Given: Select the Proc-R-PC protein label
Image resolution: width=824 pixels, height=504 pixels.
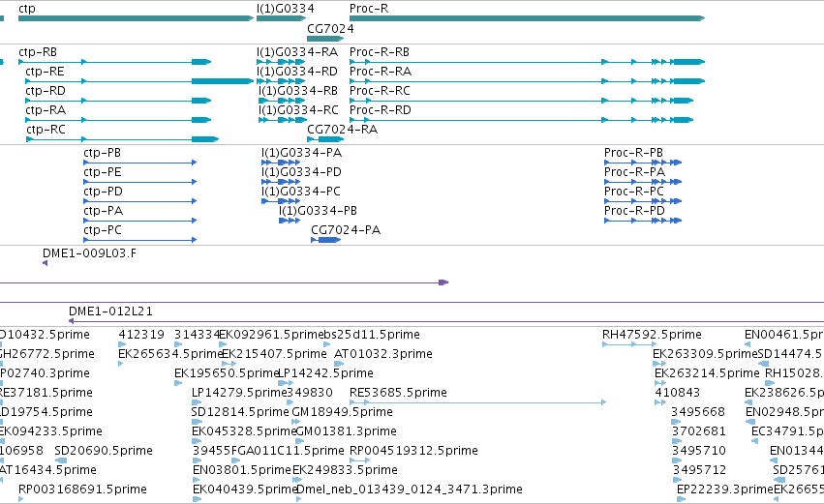Looking at the screenshot, I should [x=634, y=192].
